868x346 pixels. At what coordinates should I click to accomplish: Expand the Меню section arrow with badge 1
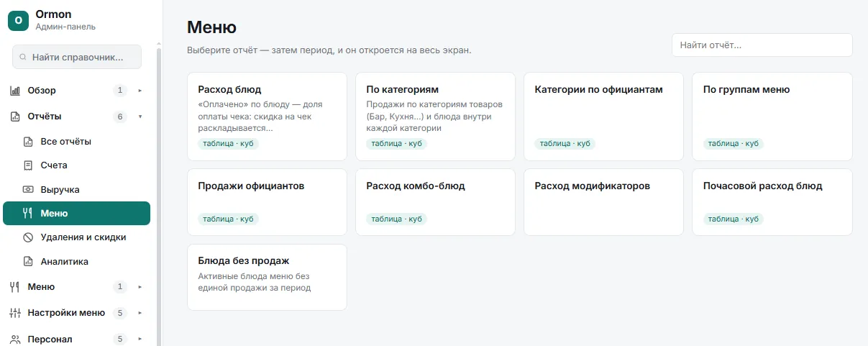pos(140,287)
